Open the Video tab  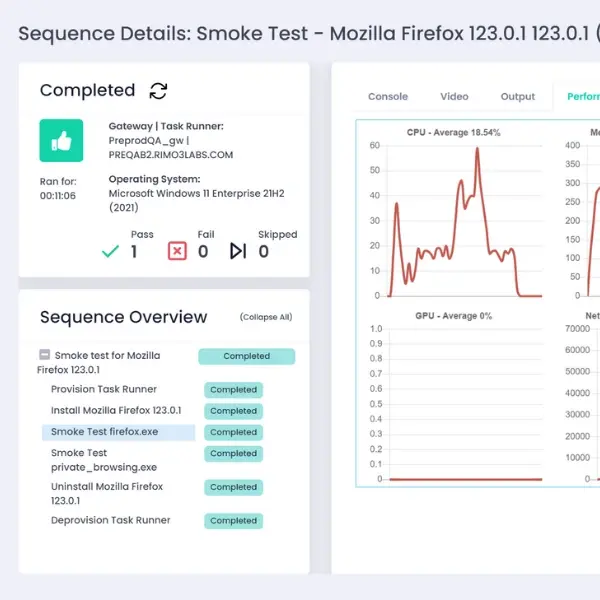click(x=454, y=96)
